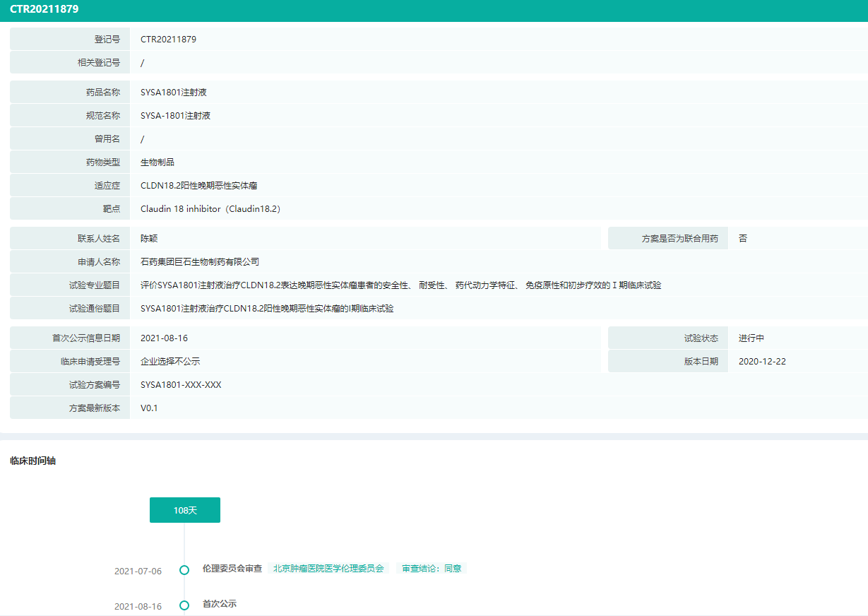Click the 登记号 value CTR20211879
The height and width of the screenshot is (616, 868).
point(168,40)
